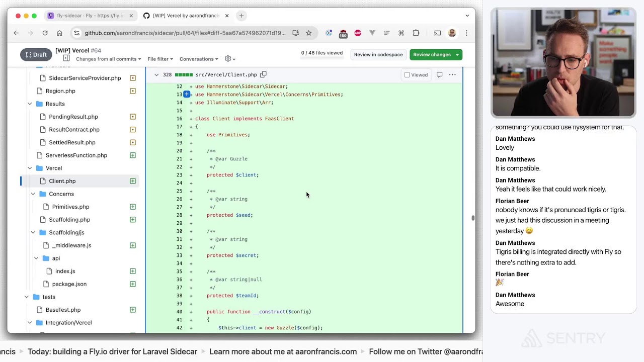Collapse the Concerns folder
The width and height of the screenshot is (644, 362).
(33, 194)
